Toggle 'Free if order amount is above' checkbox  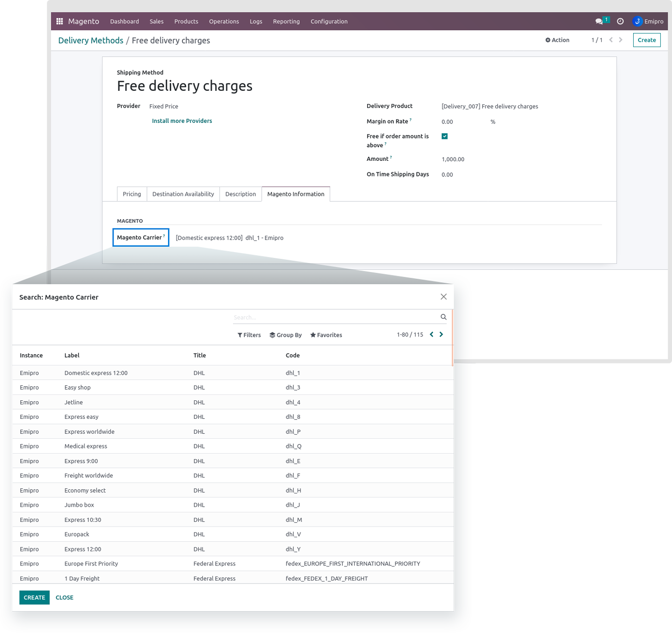[x=444, y=137]
